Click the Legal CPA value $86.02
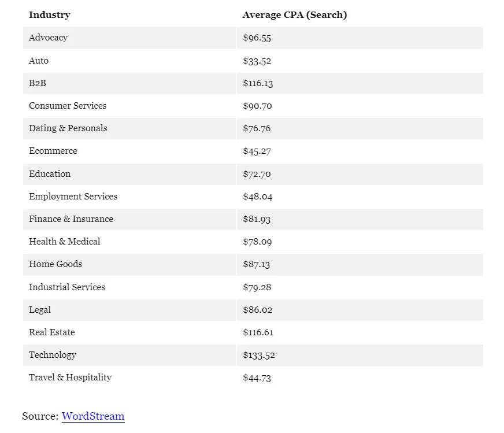The image size is (504, 433). tap(258, 310)
